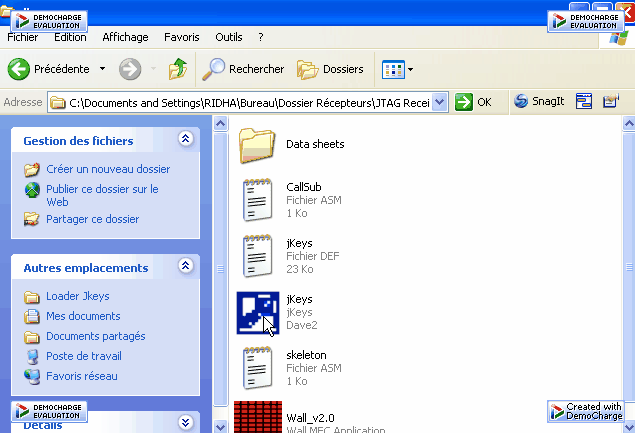Click inside the address path field
This screenshot has width=635, height=433.
240,102
